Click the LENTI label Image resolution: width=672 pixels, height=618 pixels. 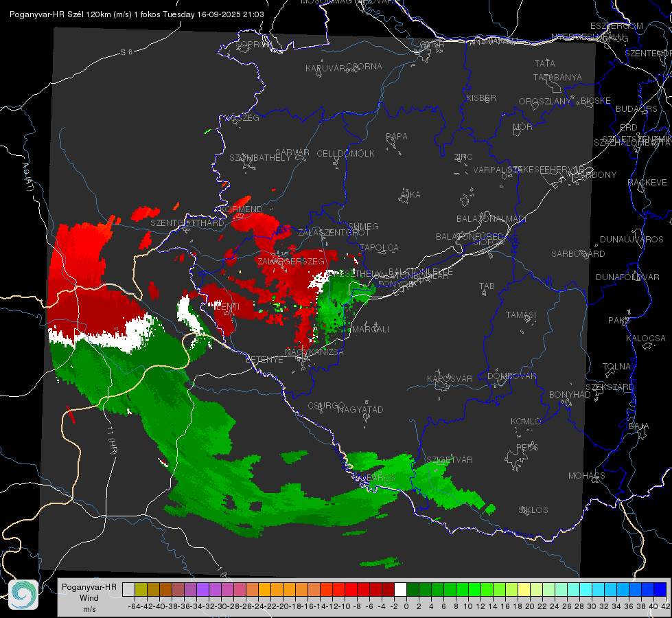pyautogui.click(x=227, y=307)
